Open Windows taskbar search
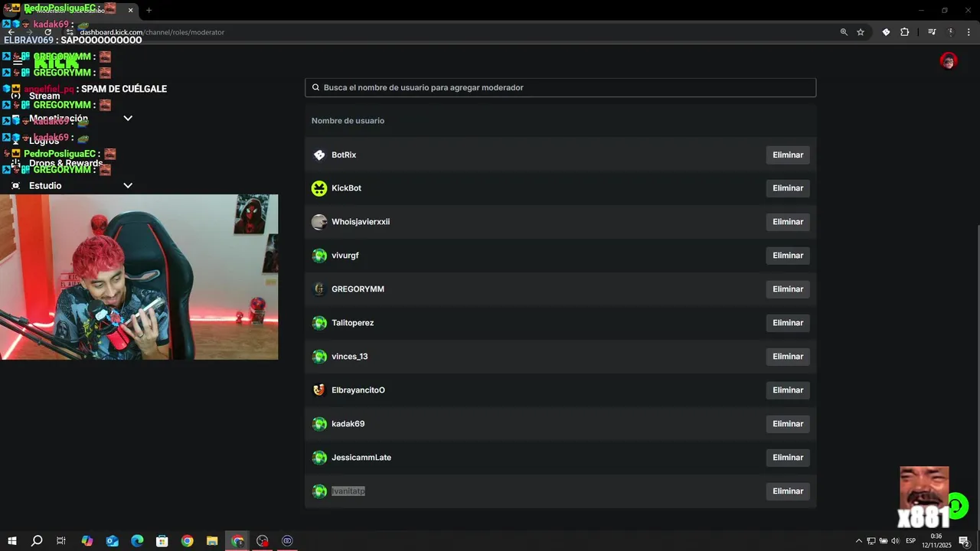Viewport: 980px width, 551px height. coord(37,541)
